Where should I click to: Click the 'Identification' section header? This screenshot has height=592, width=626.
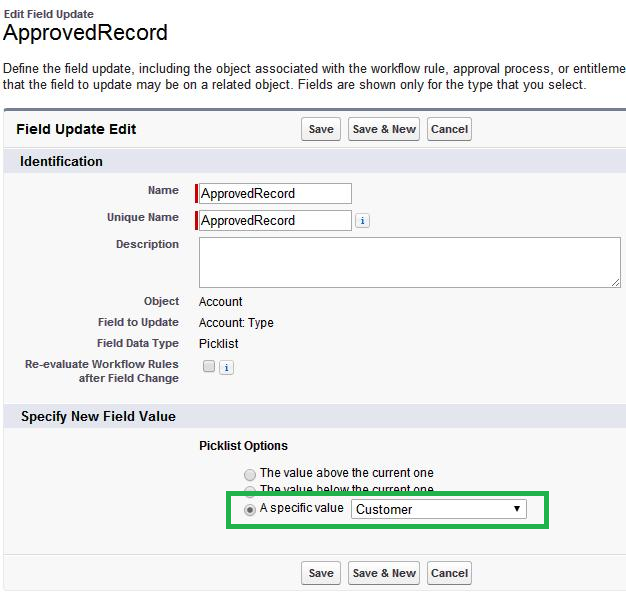point(61,161)
